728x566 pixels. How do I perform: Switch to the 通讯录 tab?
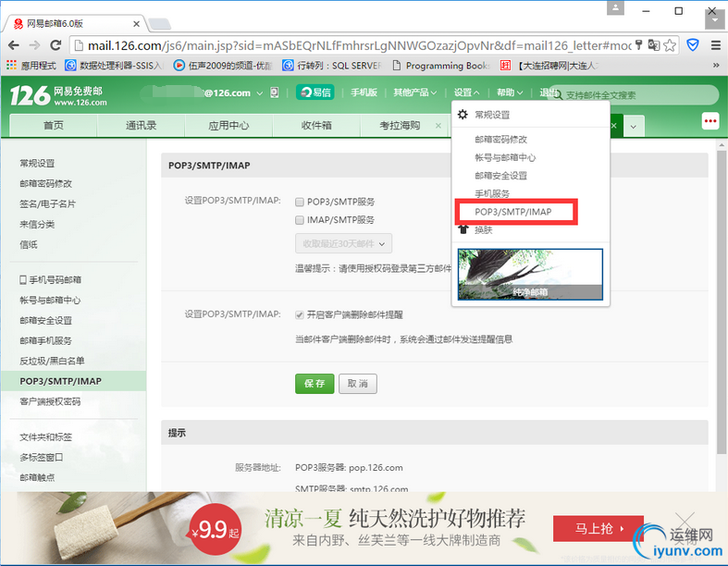141,126
